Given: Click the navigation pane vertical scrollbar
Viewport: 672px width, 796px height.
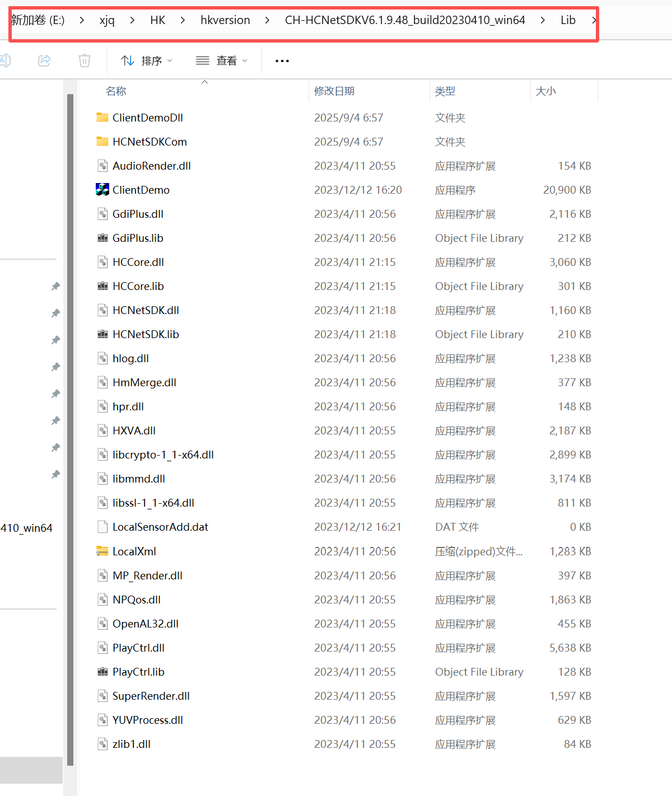Looking at the screenshot, I should [x=70, y=429].
